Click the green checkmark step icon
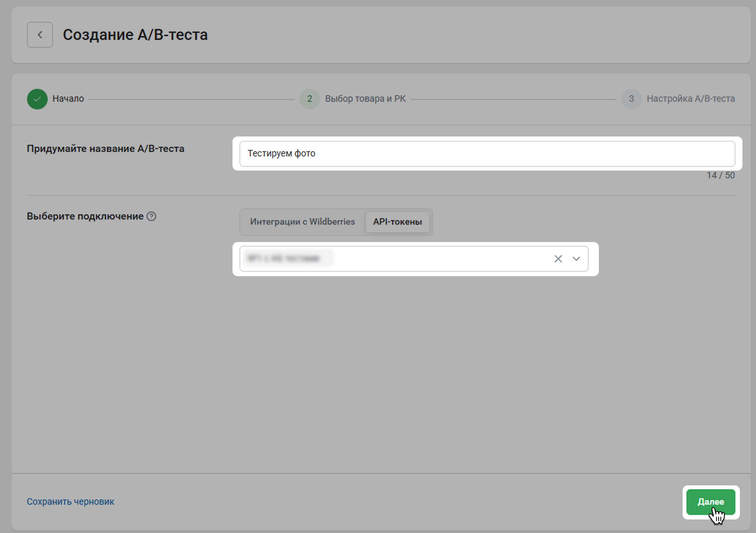This screenshot has height=533, width=756. (x=37, y=99)
